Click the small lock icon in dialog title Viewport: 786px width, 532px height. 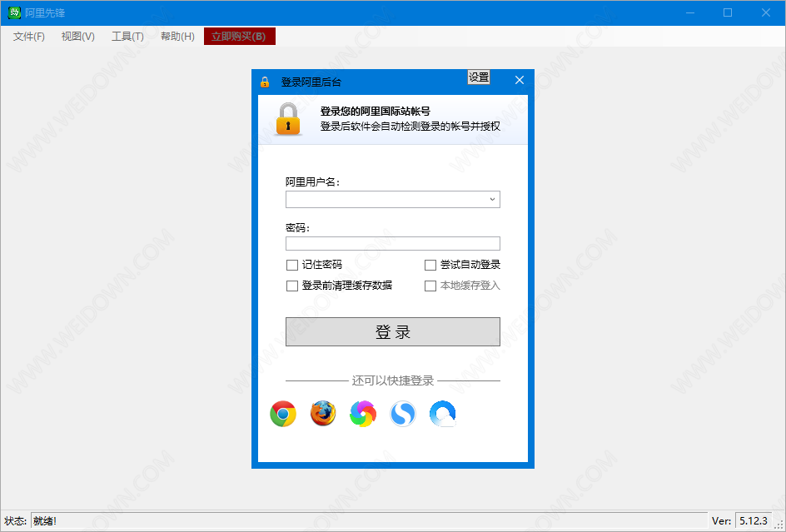click(265, 82)
